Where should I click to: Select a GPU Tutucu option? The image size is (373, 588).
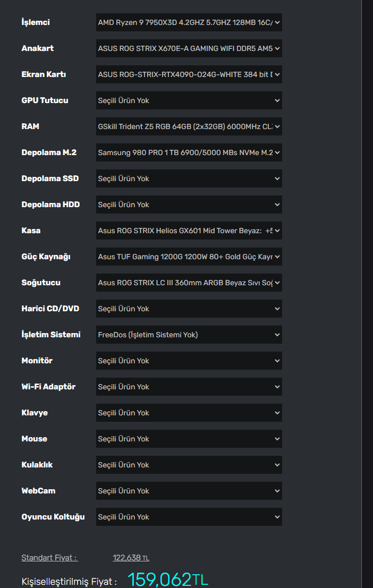point(189,100)
